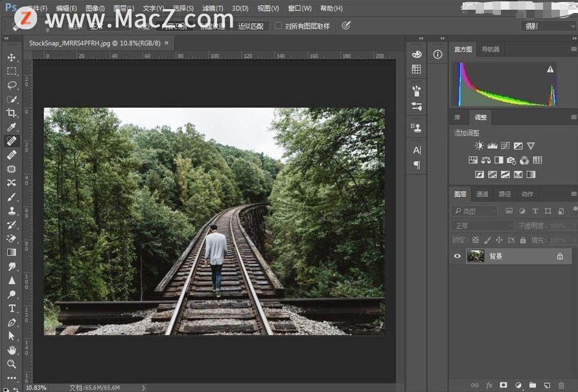Select the Eyedropper tool
The height and width of the screenshot is (392, 578).
(12, 127)
